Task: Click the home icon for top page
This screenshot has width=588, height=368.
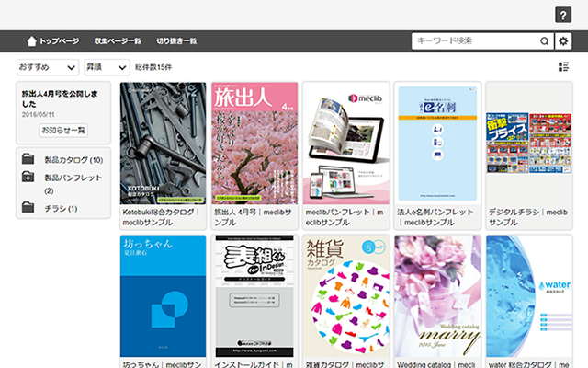Action: [32, 40]
